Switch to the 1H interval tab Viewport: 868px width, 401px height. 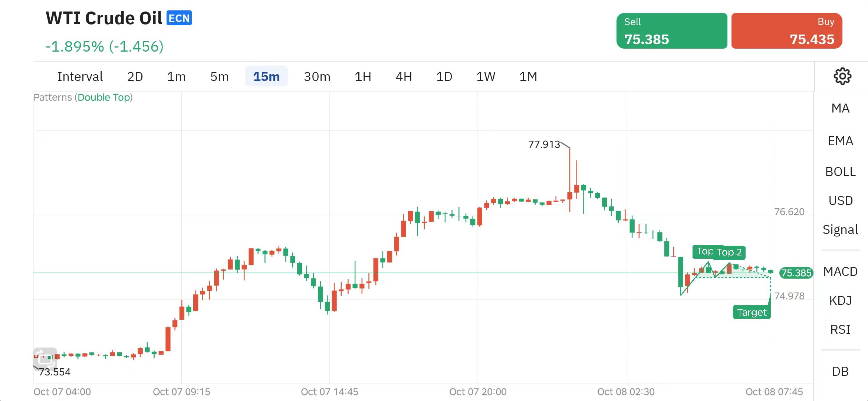(363, 76)
